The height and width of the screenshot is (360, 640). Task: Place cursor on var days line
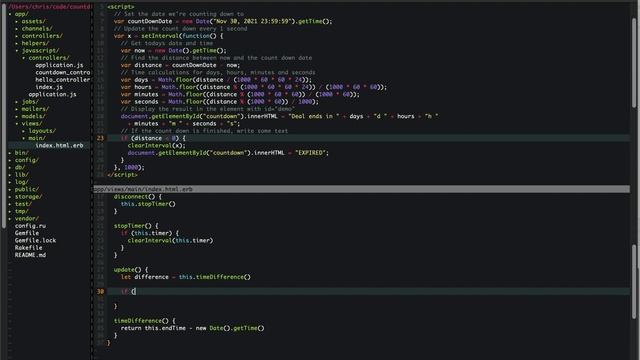pos(216,80)
